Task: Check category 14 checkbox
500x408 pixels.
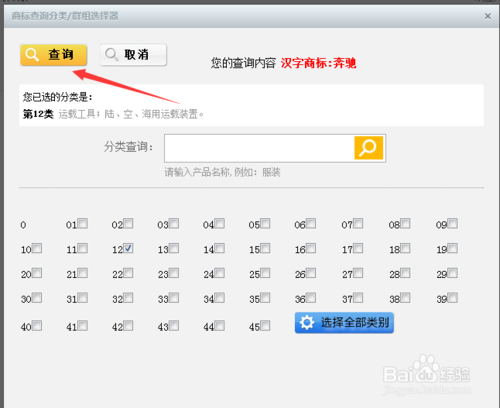Action: click(219, 248)
